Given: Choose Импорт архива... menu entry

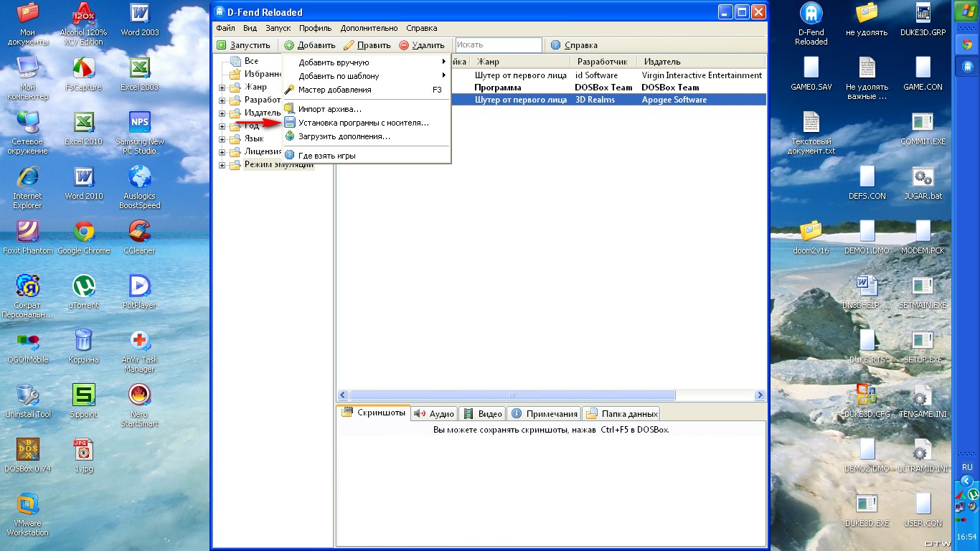Looking at the screenshot, I should click(x=366, y=109).
